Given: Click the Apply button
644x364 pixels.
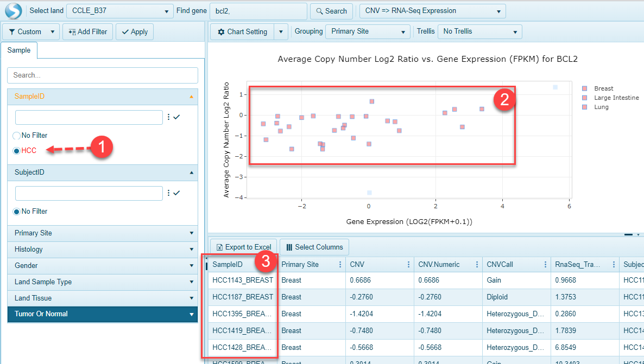Looking at the screenshot, I should (134, 31).
